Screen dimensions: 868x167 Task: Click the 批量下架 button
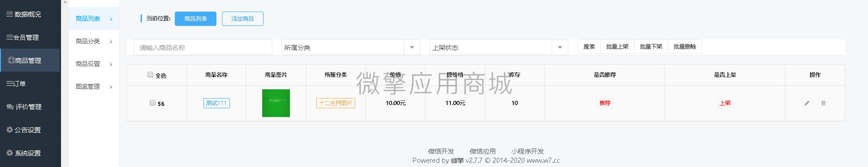tap(651, 47)
